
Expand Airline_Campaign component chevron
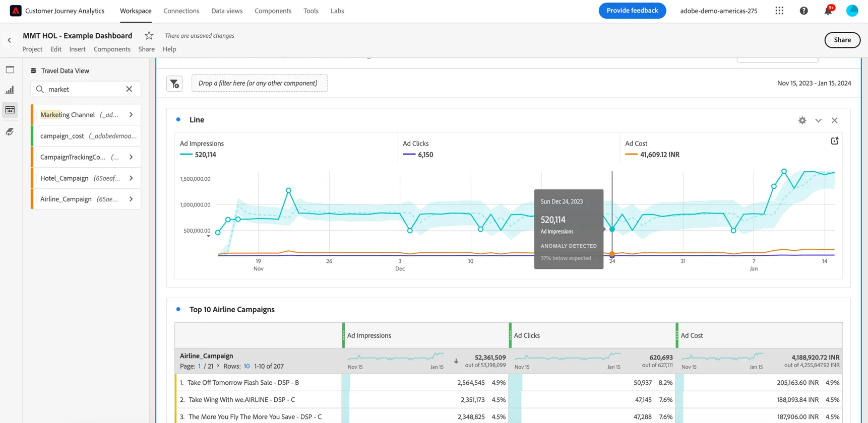click(x=131, y=199)
